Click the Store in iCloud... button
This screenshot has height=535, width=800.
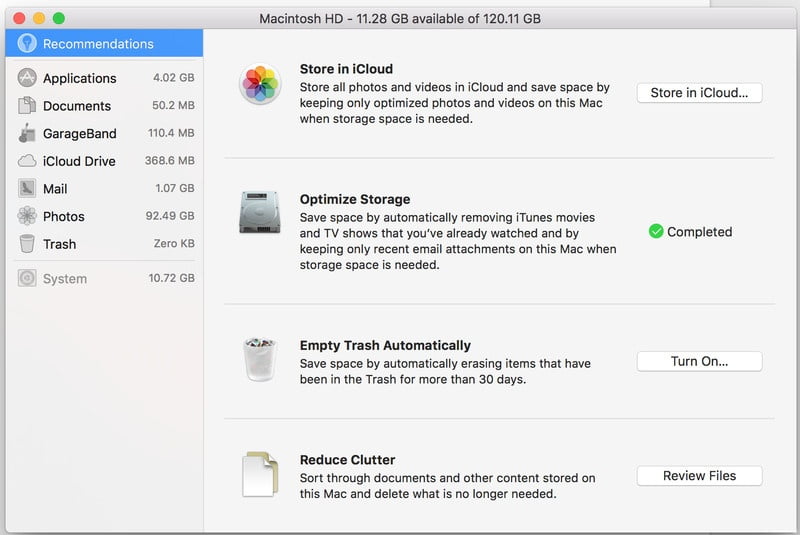point(699,93)
